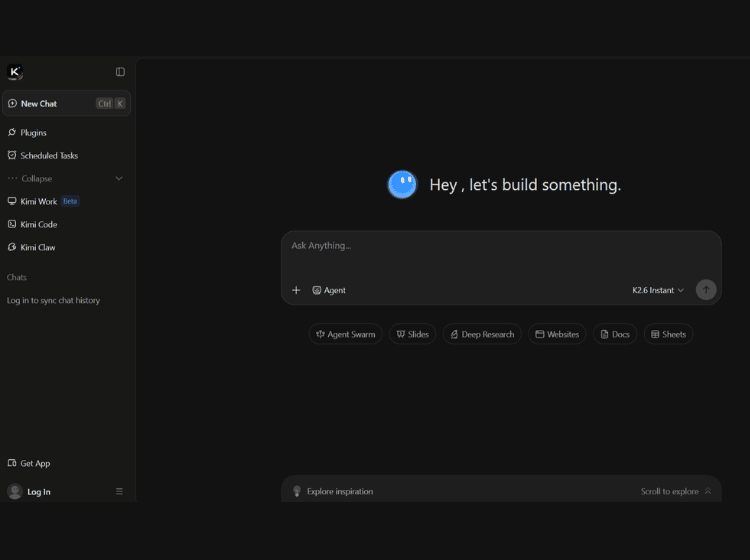Image resolution: width=750 pixels, height=560 pixels.
Task: Click the Log In label
Action: pos(39,492)
